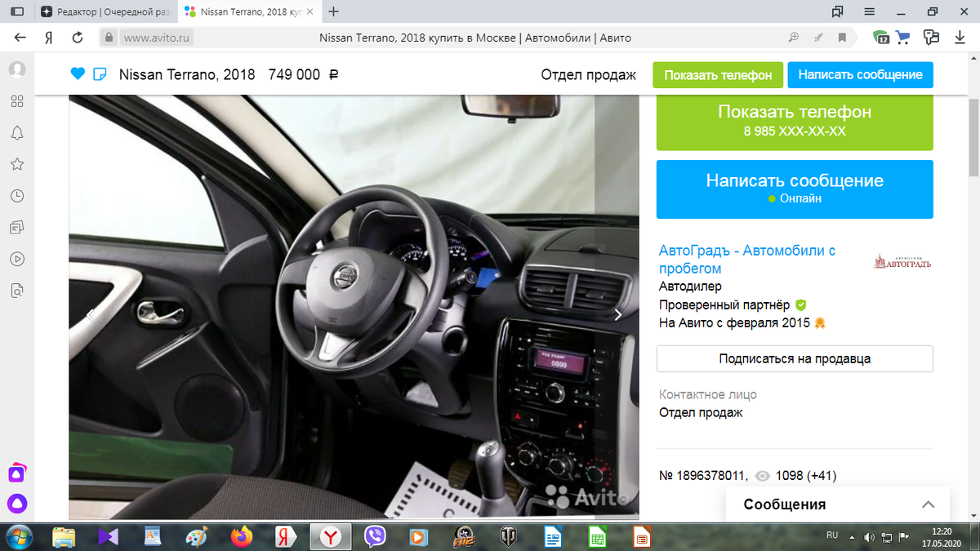This screenshot has height=551, width=980.
Task: Go back to the previous page
Action: pos(20,38)
